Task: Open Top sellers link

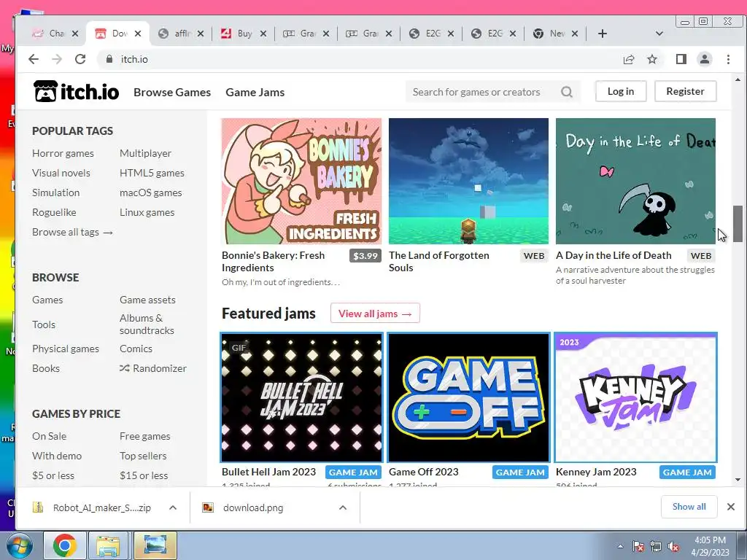Action: pyautogui.click(x=143, y=456)
